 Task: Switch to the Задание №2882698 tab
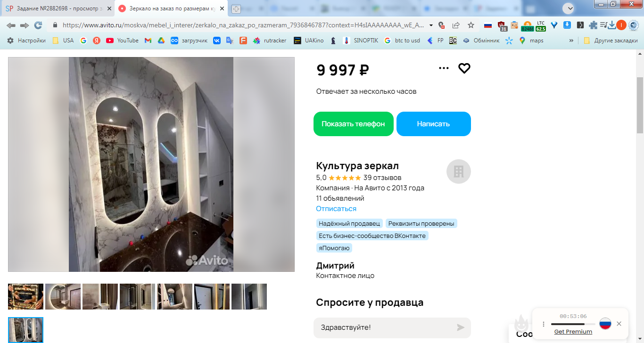point(58,8)
